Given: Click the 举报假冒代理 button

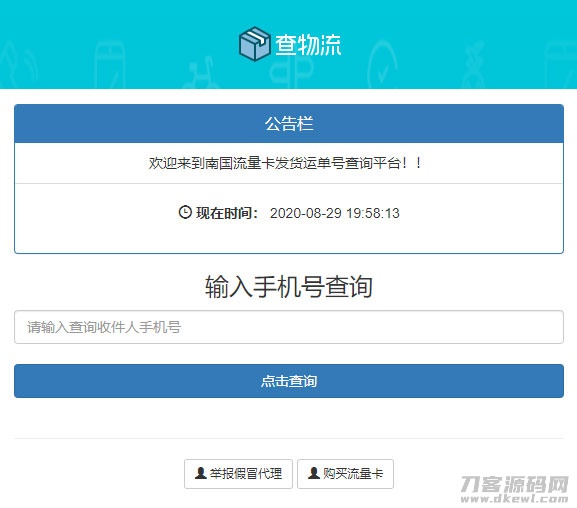Looking at the screenshot, I should (238, 474).
